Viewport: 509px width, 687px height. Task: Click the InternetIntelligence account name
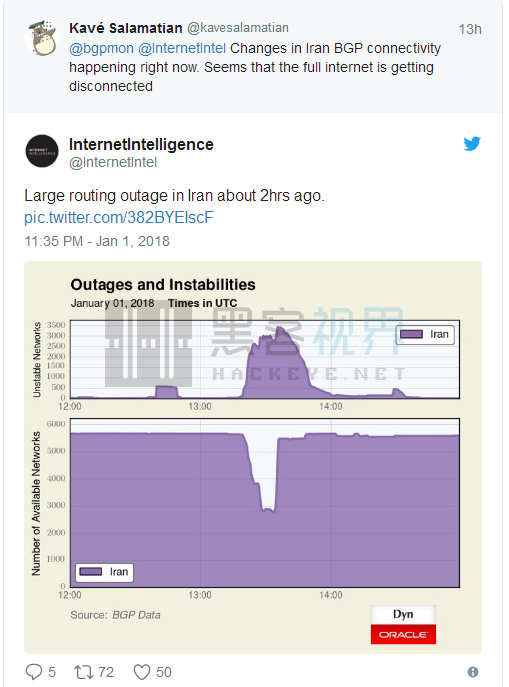141,145
